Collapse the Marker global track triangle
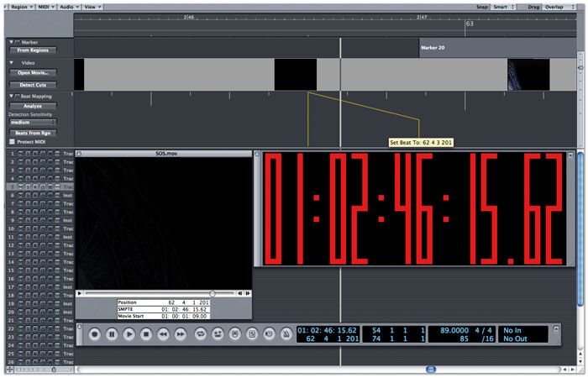 (x=11, y=41)
